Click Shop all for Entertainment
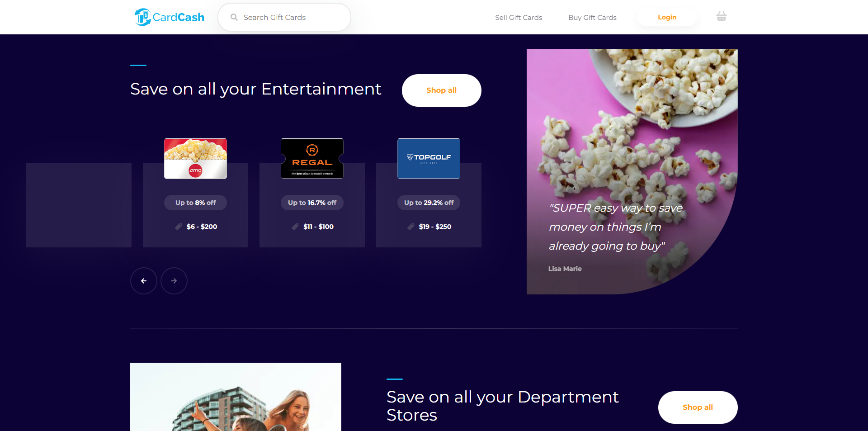 pos(441,90)
